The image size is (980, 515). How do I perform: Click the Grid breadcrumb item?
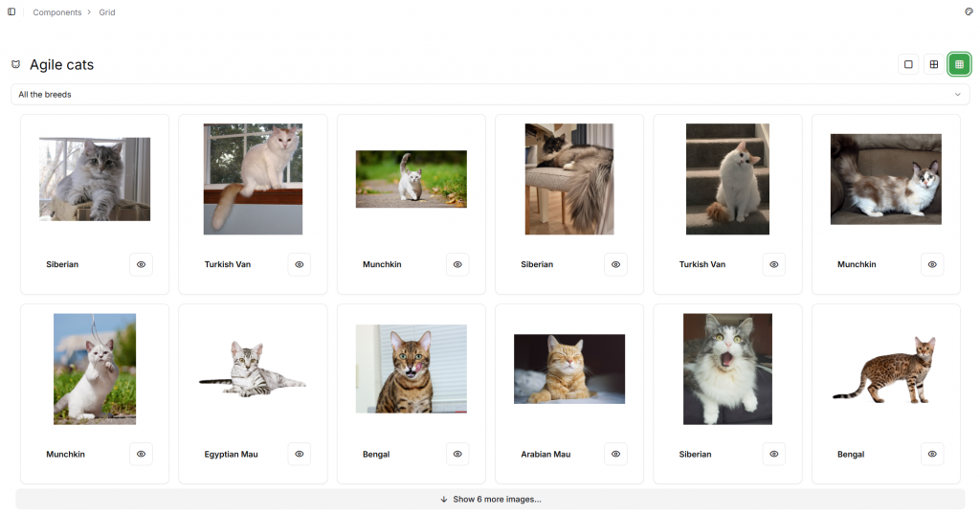click(x=107, y=12)
